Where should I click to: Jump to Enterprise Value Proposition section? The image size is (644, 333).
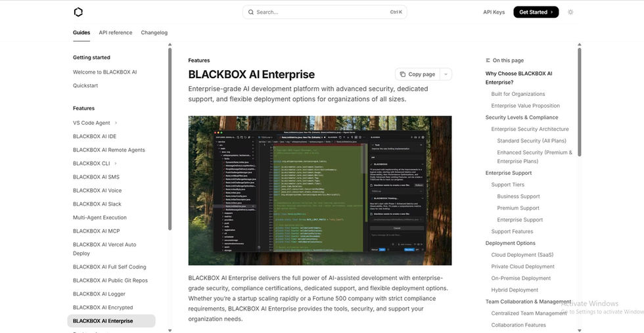525,106
